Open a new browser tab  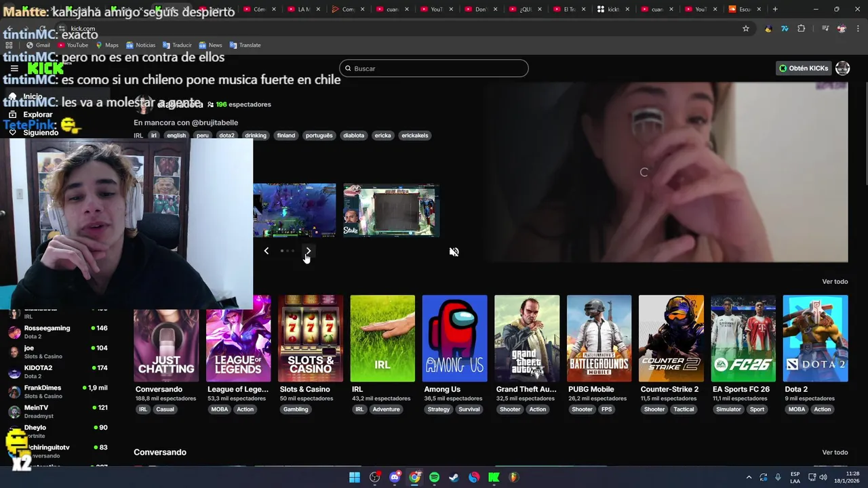(775, 9)
